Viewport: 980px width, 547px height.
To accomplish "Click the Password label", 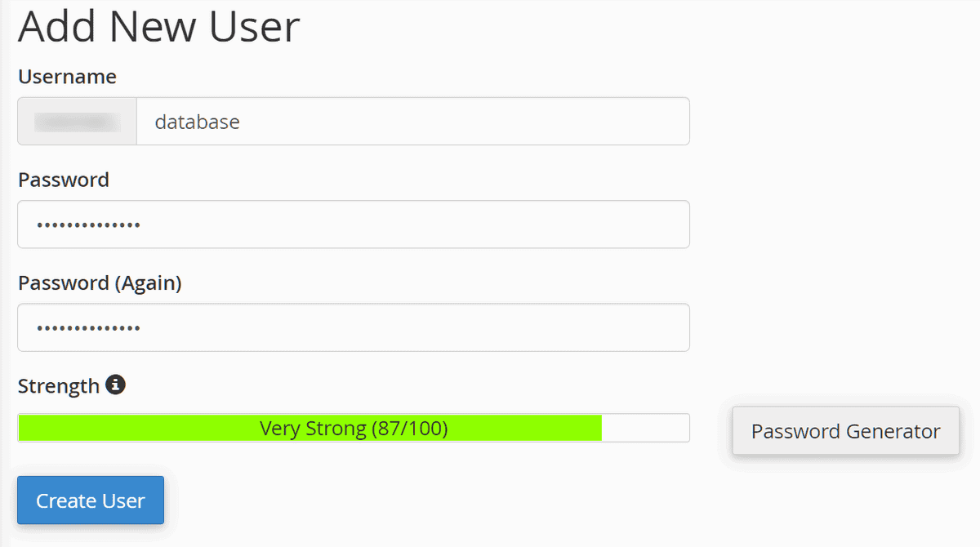I will 64,180.
